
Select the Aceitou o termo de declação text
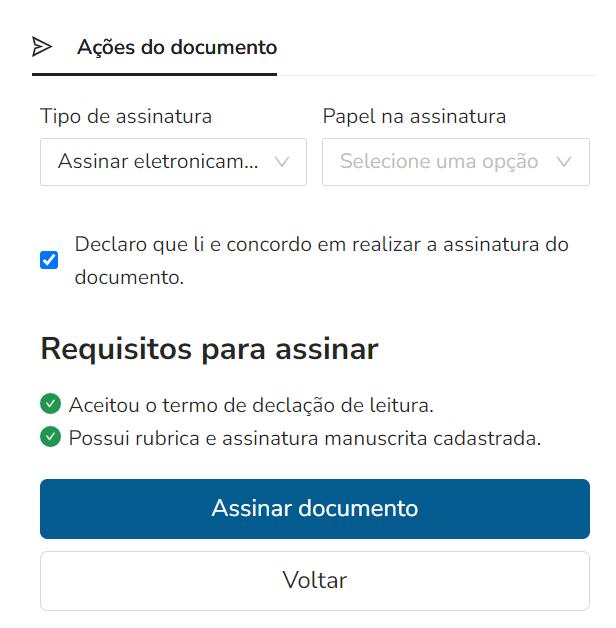(x=251, y=405)
